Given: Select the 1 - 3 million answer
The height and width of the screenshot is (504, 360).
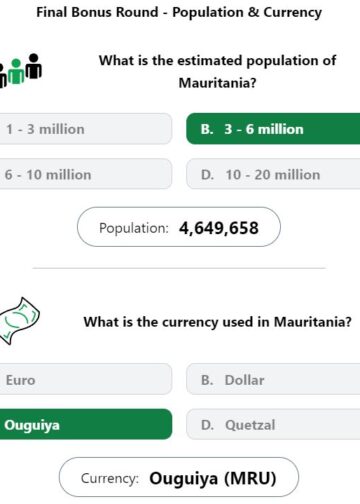Looking at the screenshot, I should pos(86,129).
